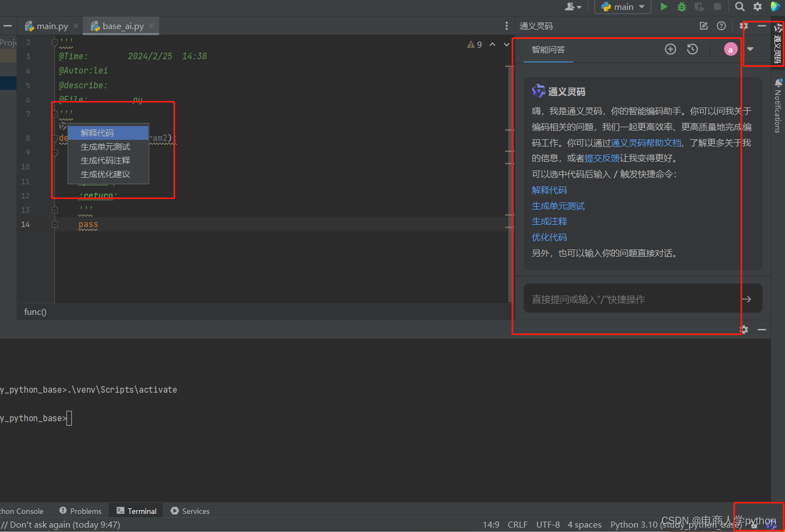The image size is (785, 532).
Task: Click the pink user avatar 'a'
Action: pos(731,49)
